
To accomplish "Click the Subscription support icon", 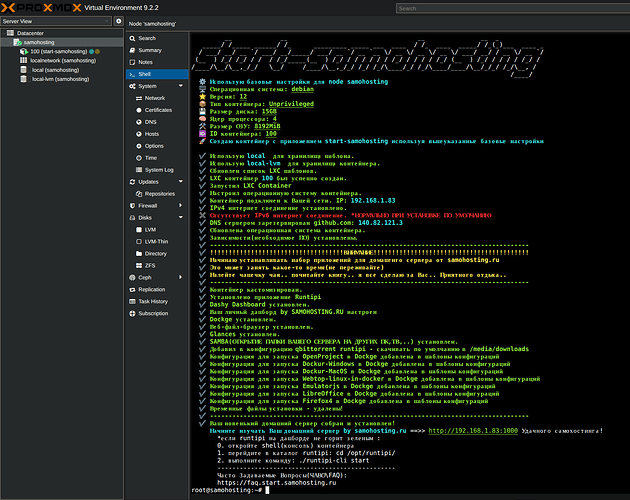I will coord(132,313).
